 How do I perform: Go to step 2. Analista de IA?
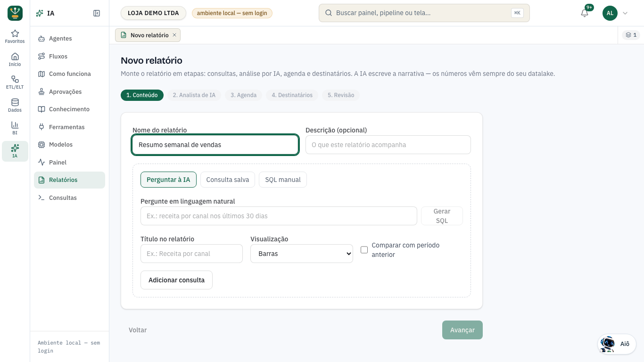194,95
